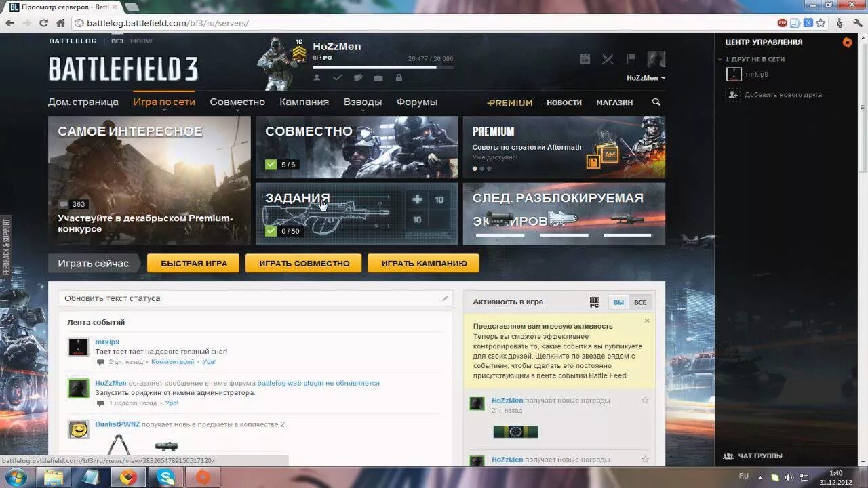Open the dog tags icon under HoZzMen
The image size is (868, 488).
[x=357, y=78]
